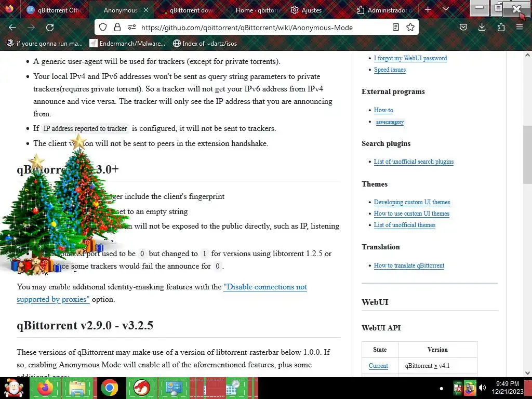Open tracking protection shield panel
The image size is (532, 399).
click(x=103, y=27)
